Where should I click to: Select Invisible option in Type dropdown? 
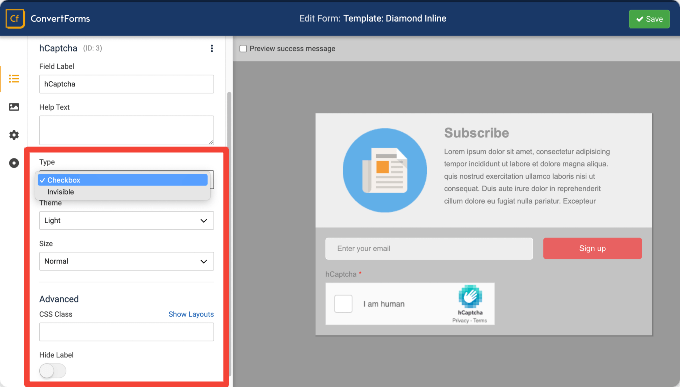tap(123, 192)
